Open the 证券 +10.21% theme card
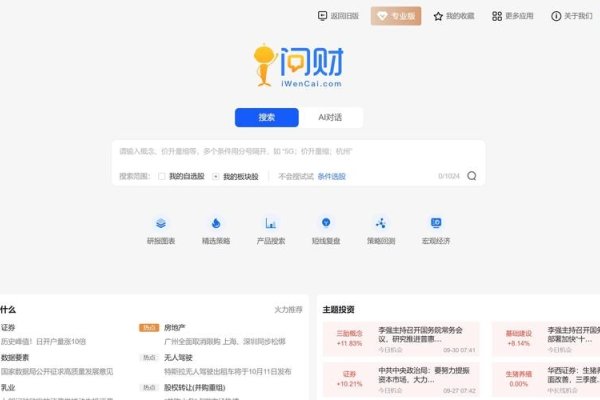 coord(401,379)
